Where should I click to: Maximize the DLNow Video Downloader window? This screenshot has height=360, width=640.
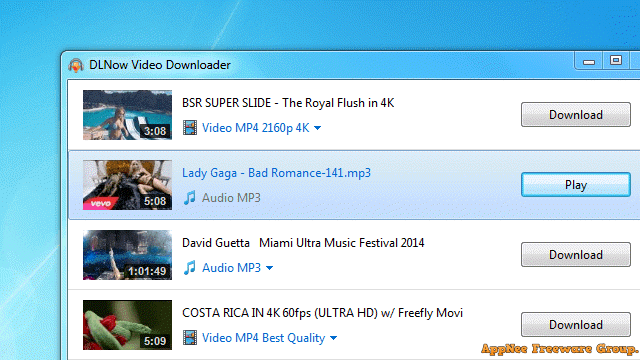616,61
